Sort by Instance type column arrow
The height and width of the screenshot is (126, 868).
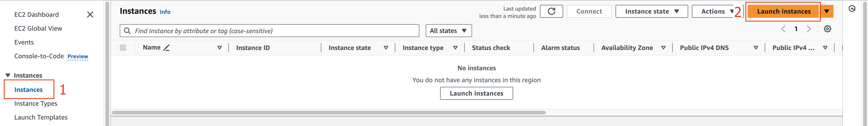[455, 48]
